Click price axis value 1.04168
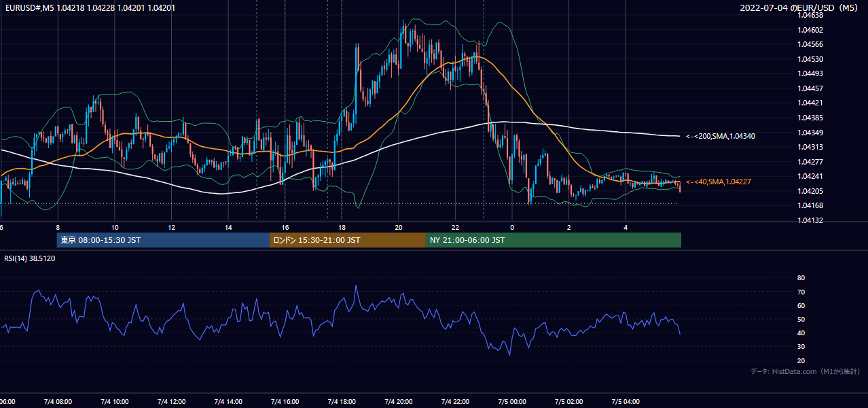Viewport: 868px width, 408px height. coord(811,205)
